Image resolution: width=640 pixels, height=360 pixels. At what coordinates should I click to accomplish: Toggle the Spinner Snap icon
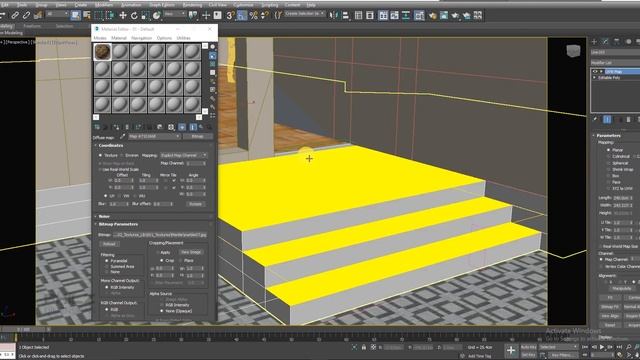[265, 16]
